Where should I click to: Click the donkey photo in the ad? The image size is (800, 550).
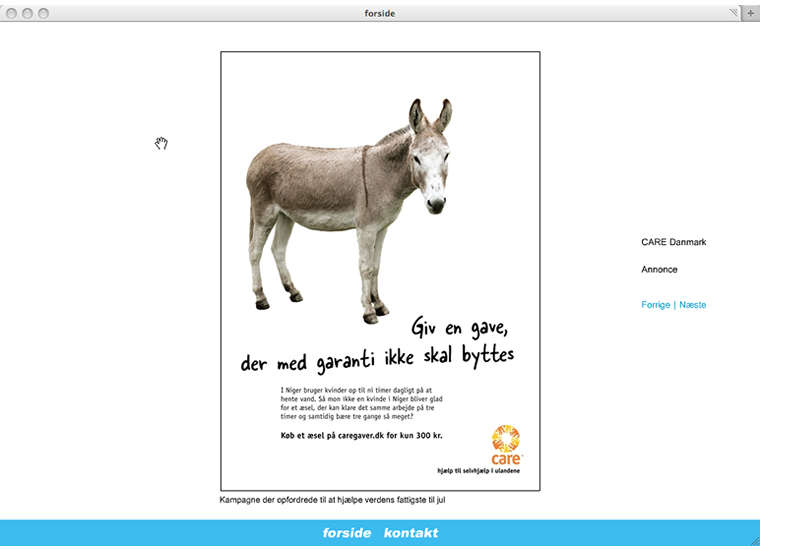point(349,211)
